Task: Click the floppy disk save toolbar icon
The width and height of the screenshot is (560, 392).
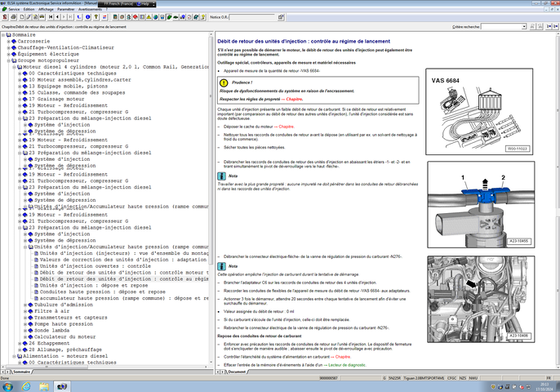Action: point(162,17)
